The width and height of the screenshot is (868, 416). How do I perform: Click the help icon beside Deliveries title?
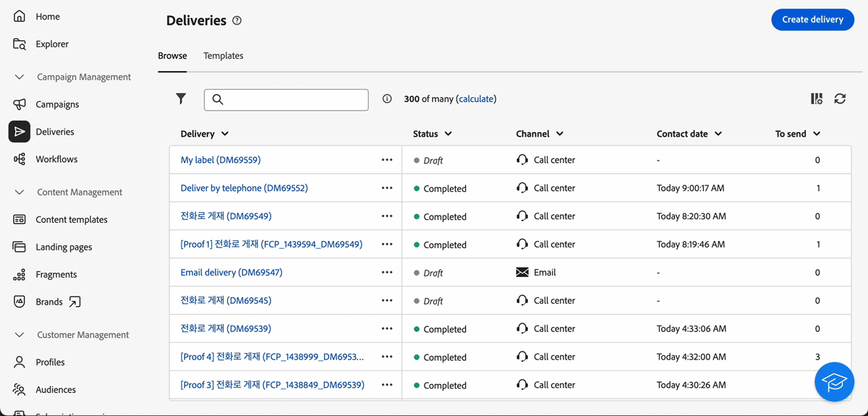pyautogui.click(x=237, y=21)
